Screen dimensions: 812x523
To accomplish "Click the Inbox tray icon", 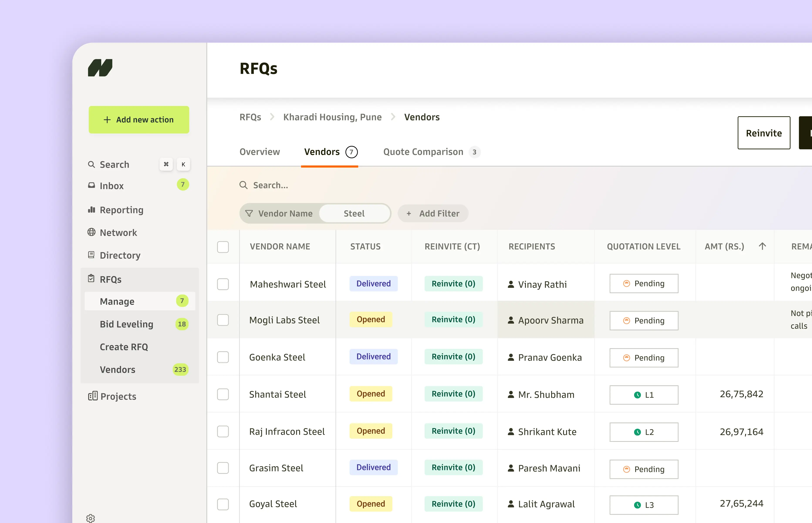I will click(91, 186).
